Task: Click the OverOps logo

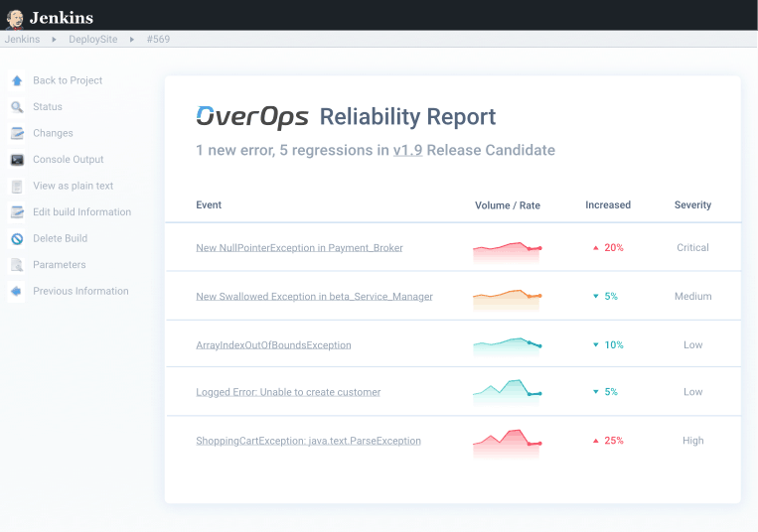Action: (252, 117)
